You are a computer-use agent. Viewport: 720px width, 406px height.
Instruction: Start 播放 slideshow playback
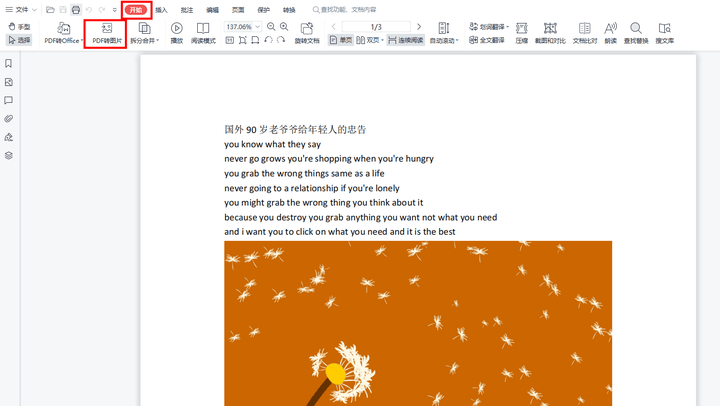177,32
